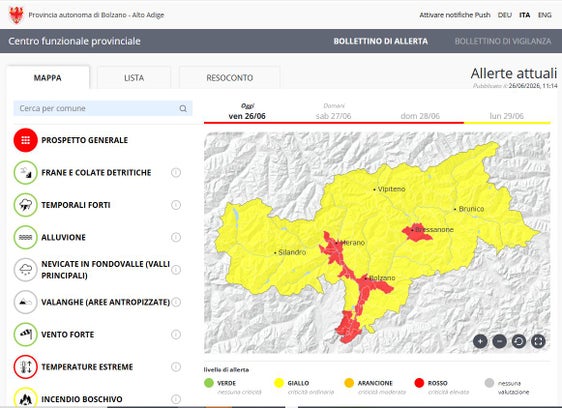The height and width of the screenshot is (408, 562).
Task: Open Bollettino di Vigilanza section
Action: [x=503, y=41]
